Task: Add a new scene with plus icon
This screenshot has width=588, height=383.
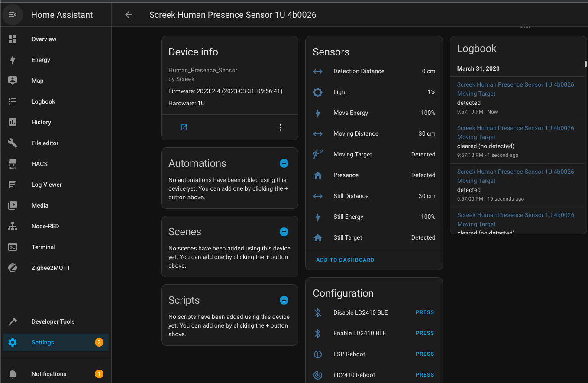Action: (x=284, y=232)
